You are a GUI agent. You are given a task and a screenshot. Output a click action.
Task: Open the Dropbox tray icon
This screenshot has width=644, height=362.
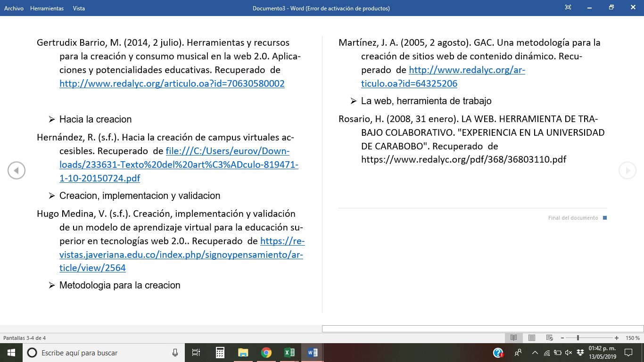pos(580,353)
